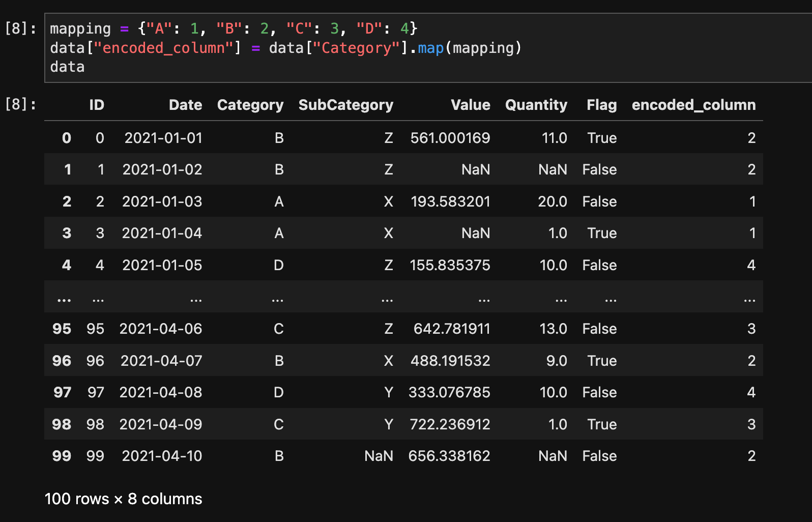Click the value cell 155.835375
The height and width of the screenshot is (522, 812).
tap(450, 265)
